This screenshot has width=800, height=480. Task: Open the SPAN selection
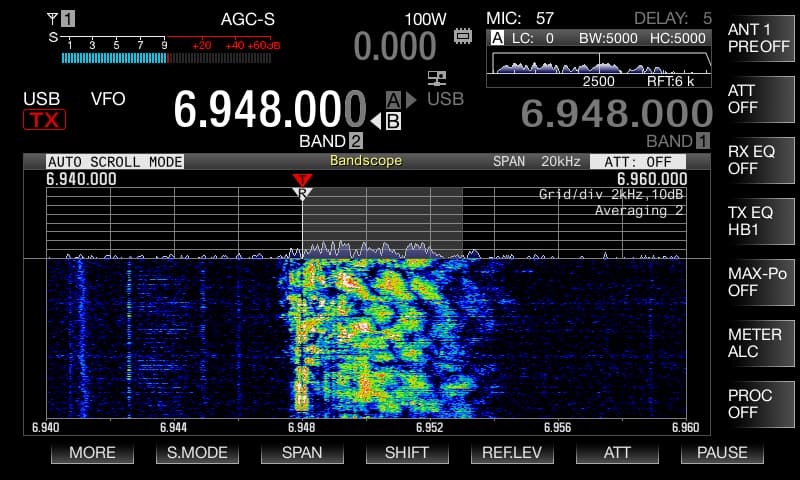(x=302, y=452)
